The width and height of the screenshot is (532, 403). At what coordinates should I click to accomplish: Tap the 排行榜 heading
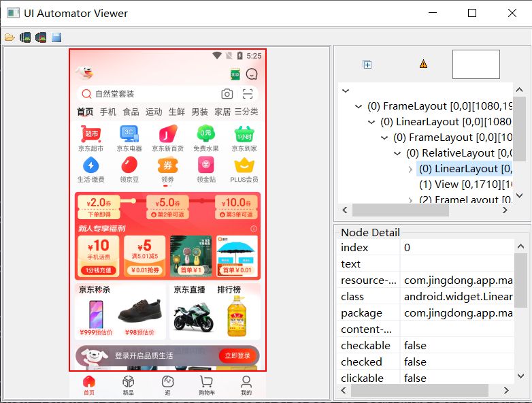pos(229,289)
